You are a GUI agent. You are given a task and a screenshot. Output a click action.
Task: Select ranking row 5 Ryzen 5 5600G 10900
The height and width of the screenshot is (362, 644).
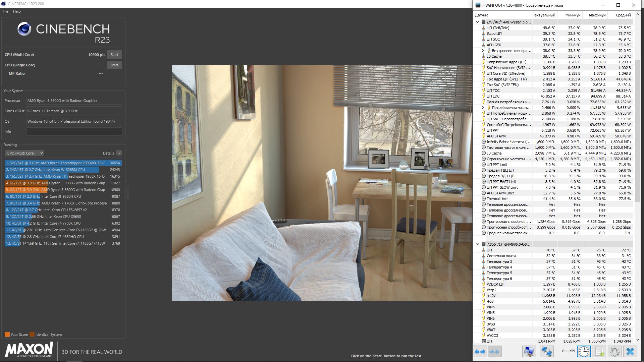pyautogui.click(x=63, y=190)
